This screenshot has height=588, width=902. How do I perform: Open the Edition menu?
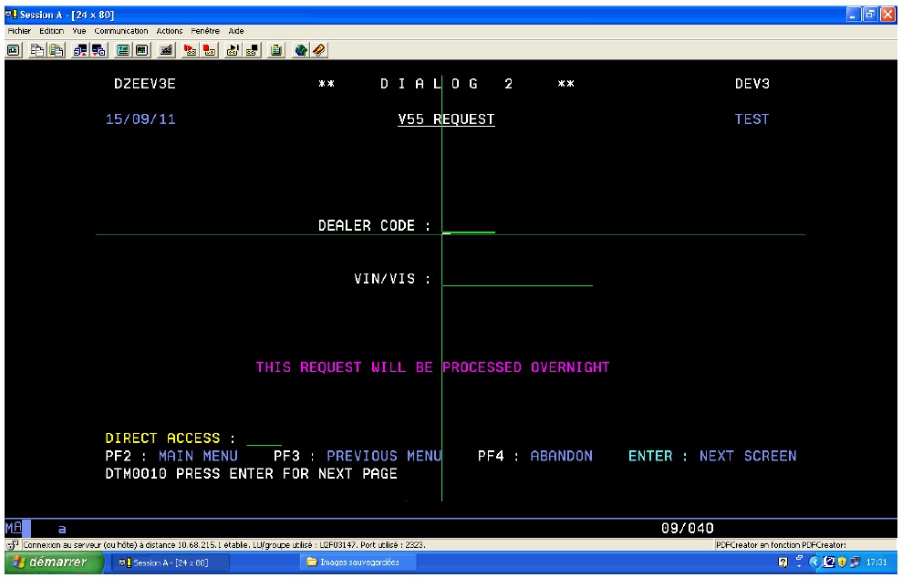click(x=51, y=31)
